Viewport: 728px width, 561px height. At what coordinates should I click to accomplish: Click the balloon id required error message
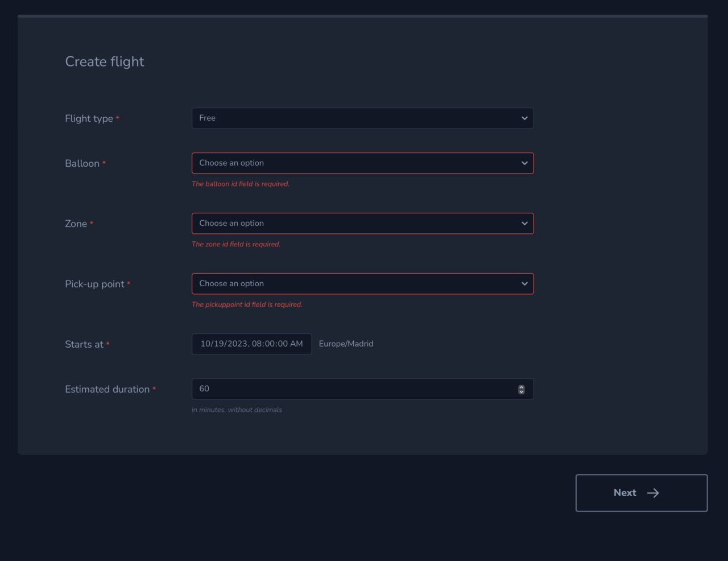pyautogui.click(x=241, y=184)
